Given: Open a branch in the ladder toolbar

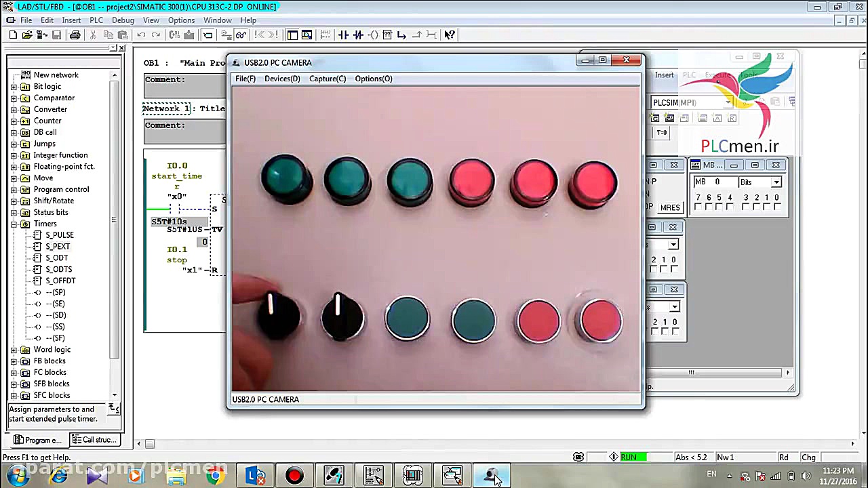Looking at the screenshot, I should click(x=401, y=35).
